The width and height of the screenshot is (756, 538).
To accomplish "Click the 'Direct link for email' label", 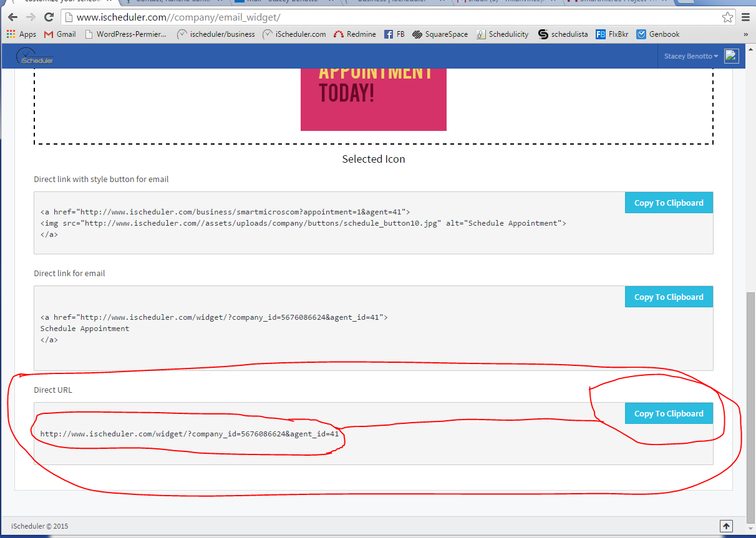I will (69, 273).
